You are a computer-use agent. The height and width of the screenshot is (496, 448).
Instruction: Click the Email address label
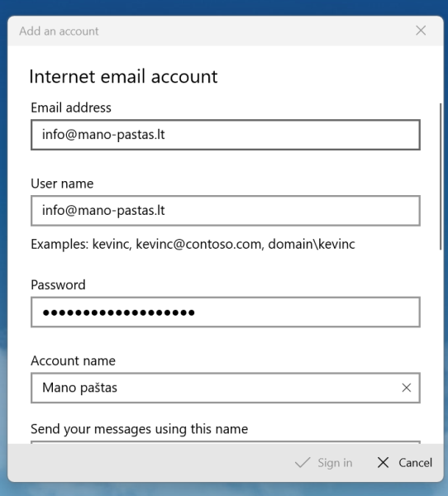click(71, 107)
